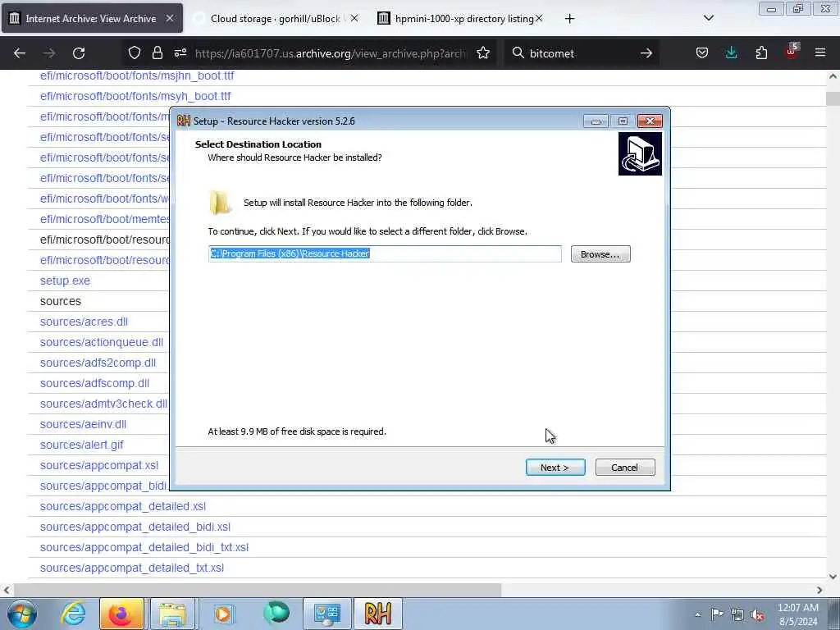Click the page horizontal scrollbar thumb

click(257, 590)
